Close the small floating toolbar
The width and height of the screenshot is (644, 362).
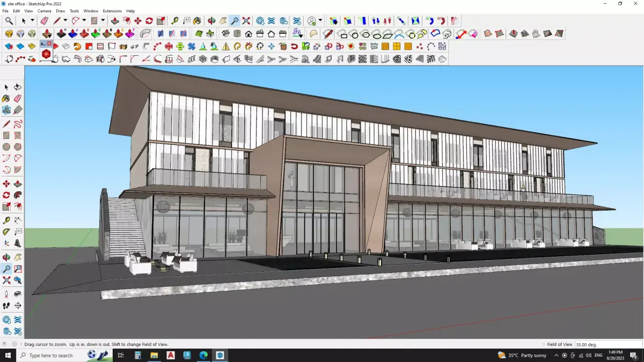pyautogui.click(x=49, y=43)
